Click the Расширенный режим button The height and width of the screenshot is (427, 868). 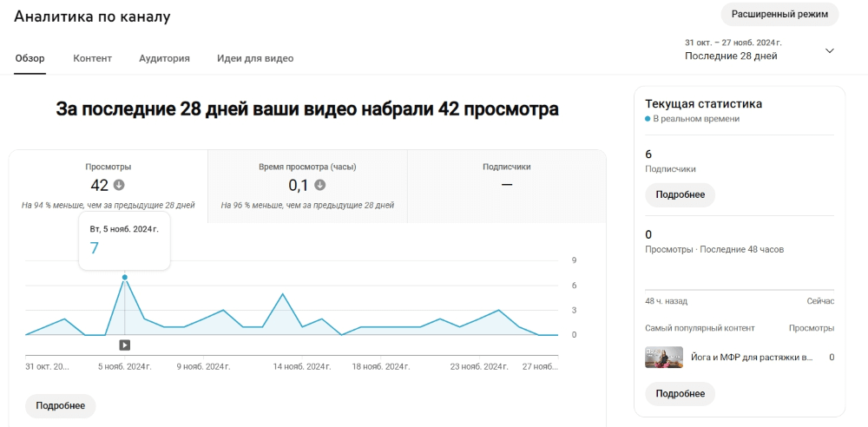coord(779,15)
